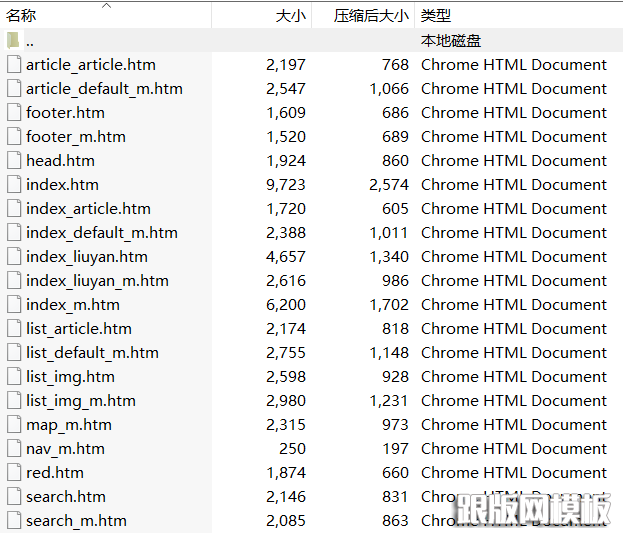Click the index_m.htm file entry
This screenshot has height=533, width=623.
pos(72,304)
